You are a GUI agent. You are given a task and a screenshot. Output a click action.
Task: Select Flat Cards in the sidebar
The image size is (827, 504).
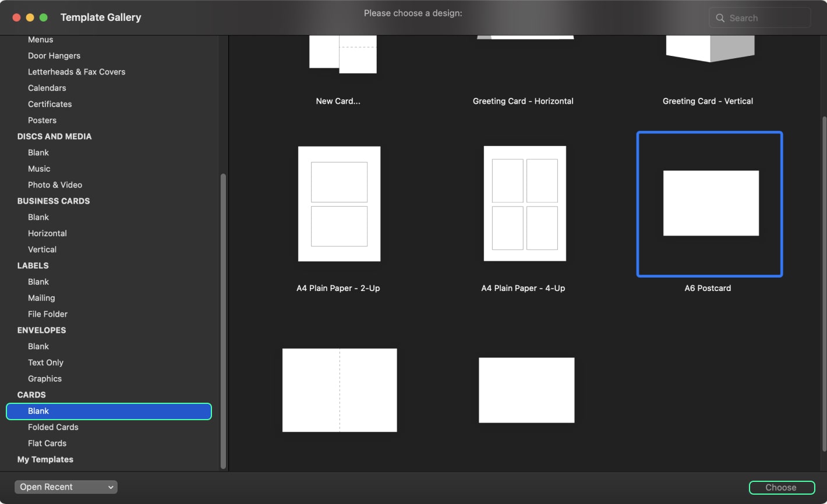click(47, 443)
